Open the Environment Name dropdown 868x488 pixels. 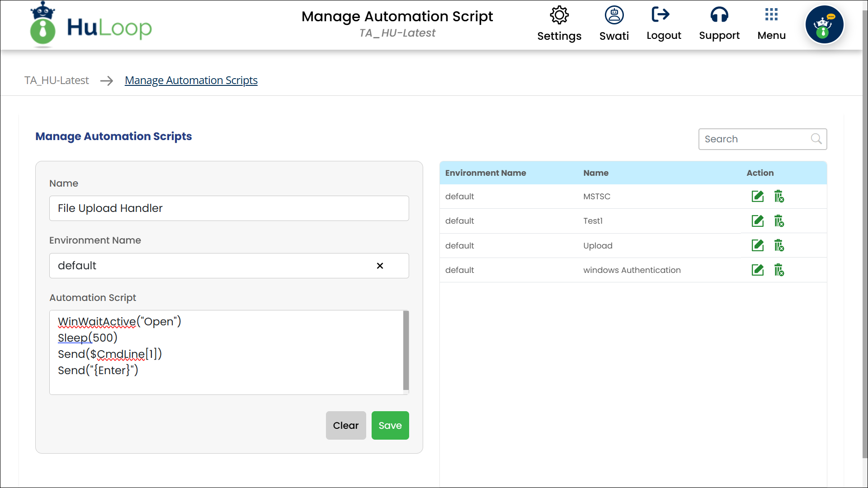[212, 266]
